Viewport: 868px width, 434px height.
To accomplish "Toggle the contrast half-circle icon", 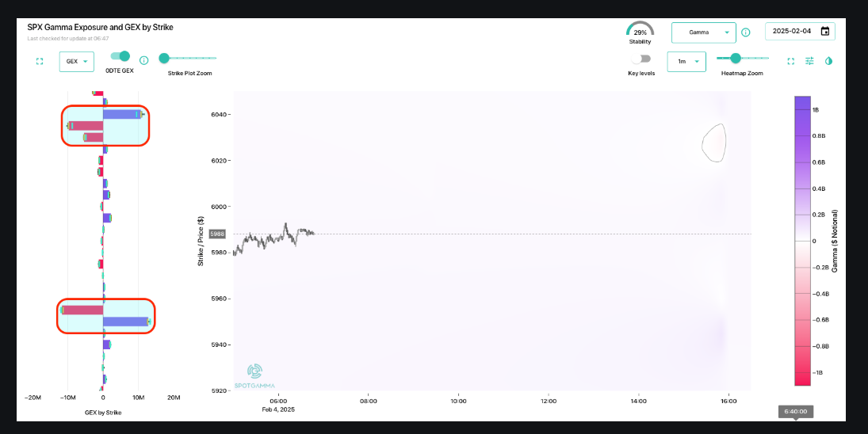I will (x=828, y=61).
